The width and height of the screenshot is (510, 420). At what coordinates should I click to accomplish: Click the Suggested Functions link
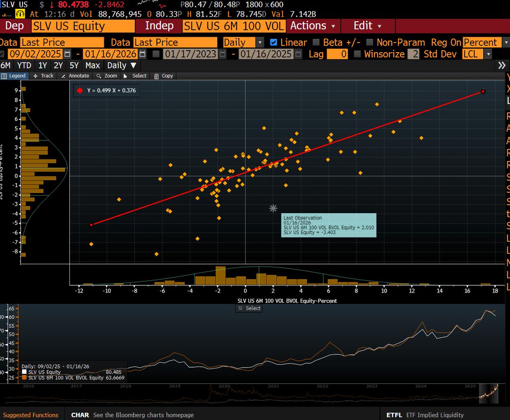31,415
